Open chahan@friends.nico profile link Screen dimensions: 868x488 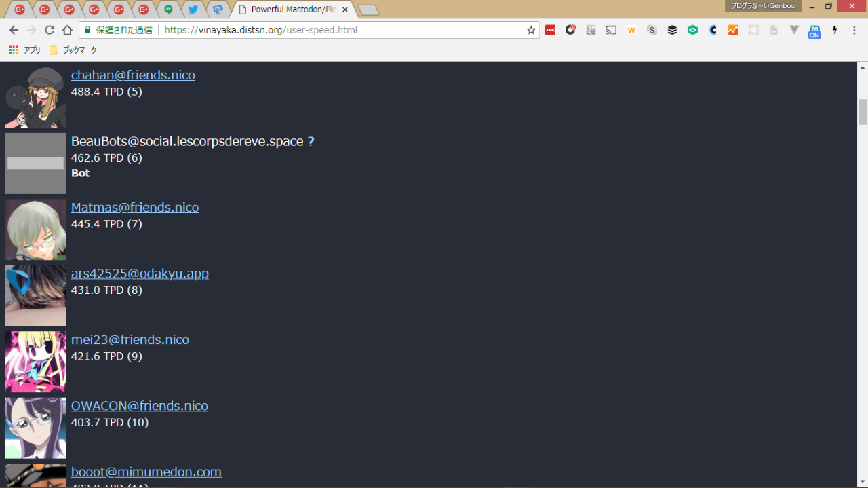pos(133,75)
